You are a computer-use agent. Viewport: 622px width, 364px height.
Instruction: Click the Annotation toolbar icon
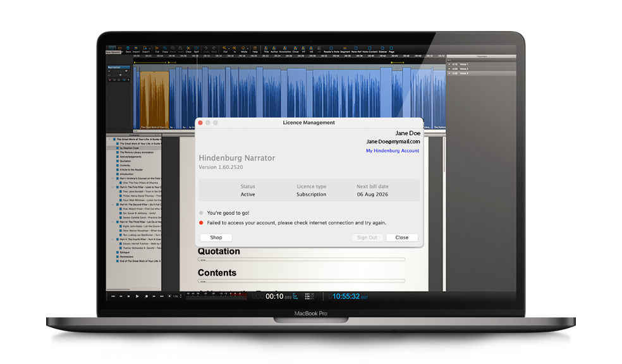coord(285,49)
